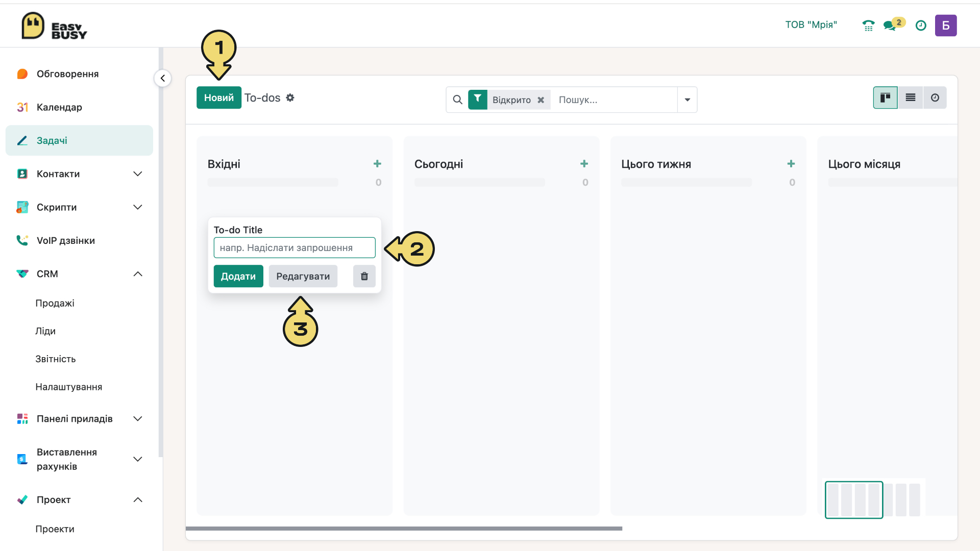Switch to activity view
The width and height of the screenshot is (980, 551).
[935, 97]
